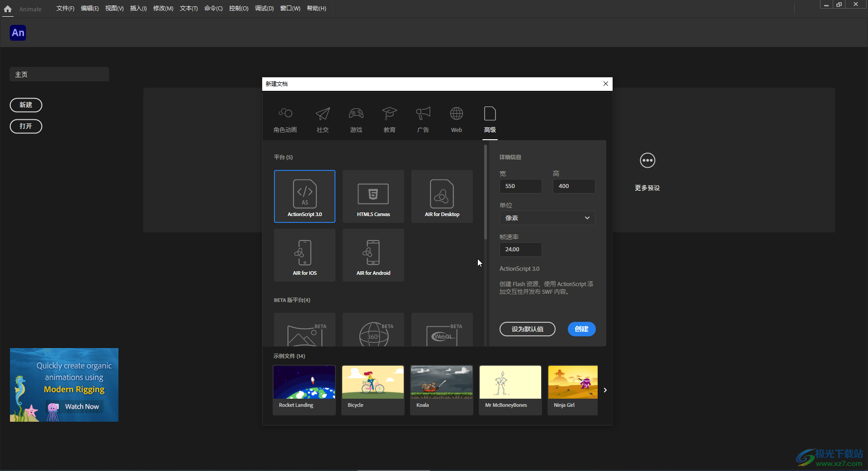
Task: Choose the AIR for iOS platform
Action: tap(305, 255)
